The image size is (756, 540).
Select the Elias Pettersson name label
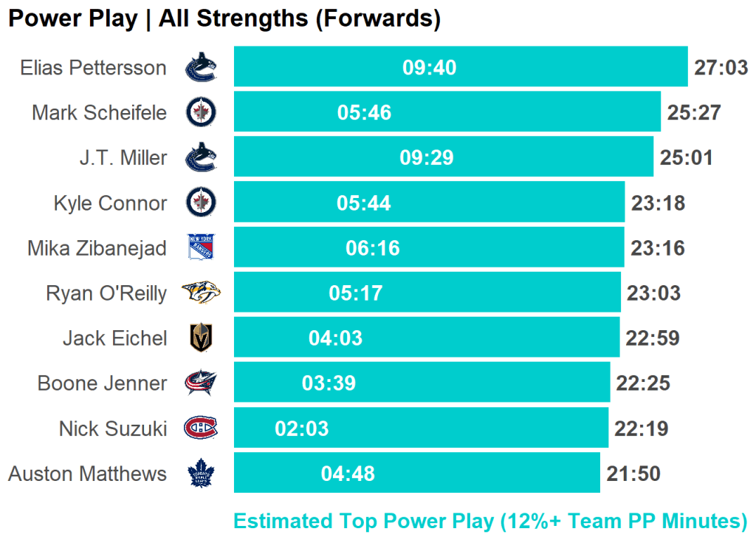coord(93,68)
